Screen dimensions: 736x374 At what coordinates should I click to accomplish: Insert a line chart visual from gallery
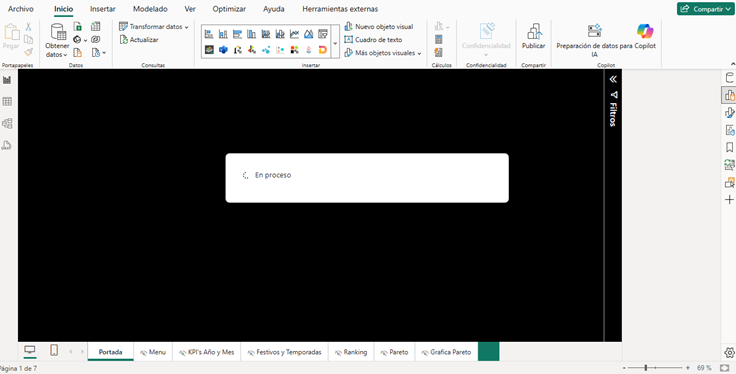[294, 34]
